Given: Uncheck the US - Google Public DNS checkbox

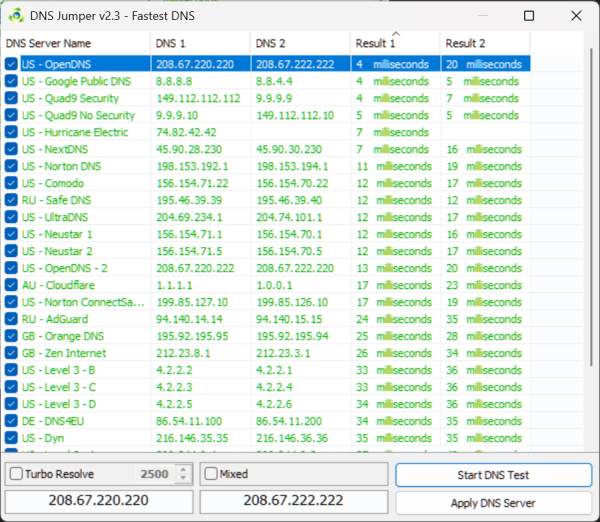Looking at the screenshot, I should click(11, 81).
